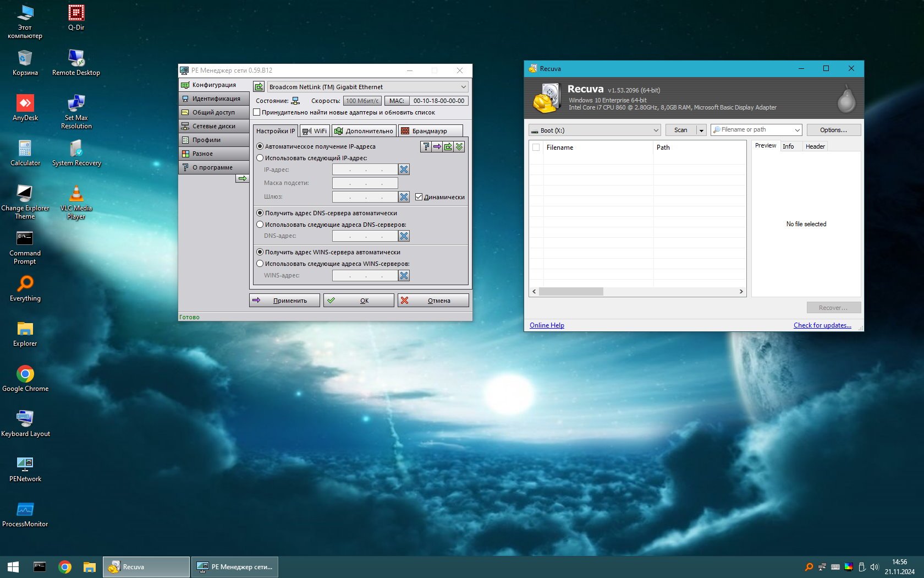Enable force find new adapters checkbox
This screenshot has width=924, height=578.
(257, 112)
